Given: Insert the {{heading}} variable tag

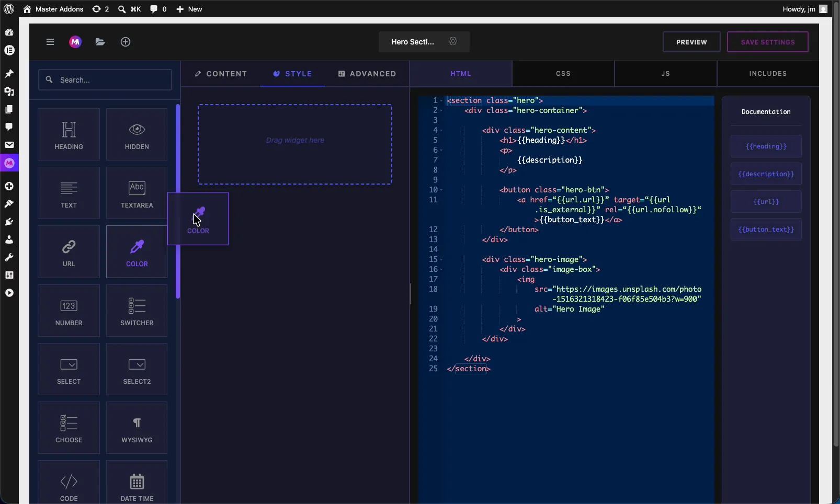Looking at the screenshot, I should 766,146.
